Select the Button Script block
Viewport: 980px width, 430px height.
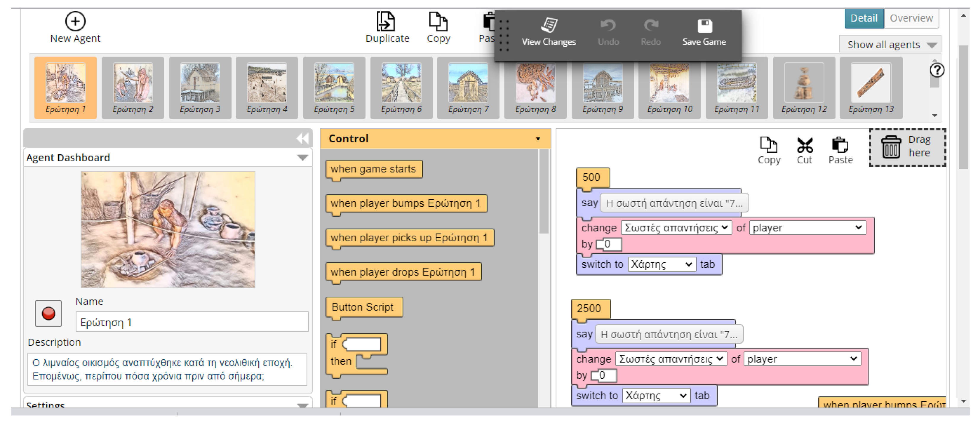[x=363, y=307]
